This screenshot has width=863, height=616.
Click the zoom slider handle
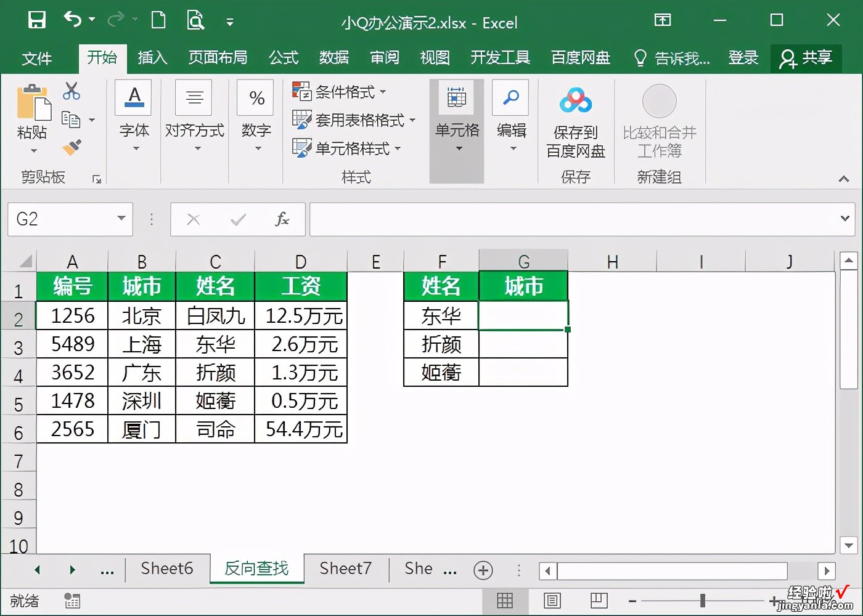(702, 601)
